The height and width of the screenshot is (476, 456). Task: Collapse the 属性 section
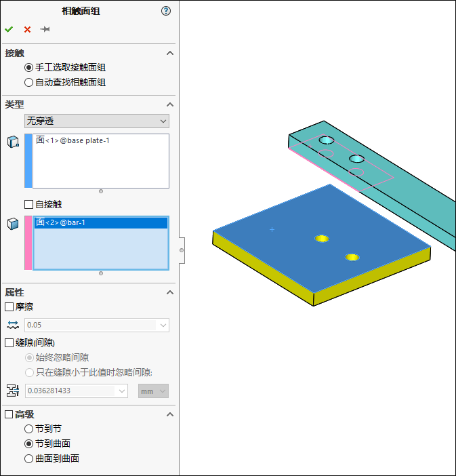(170, 292)
